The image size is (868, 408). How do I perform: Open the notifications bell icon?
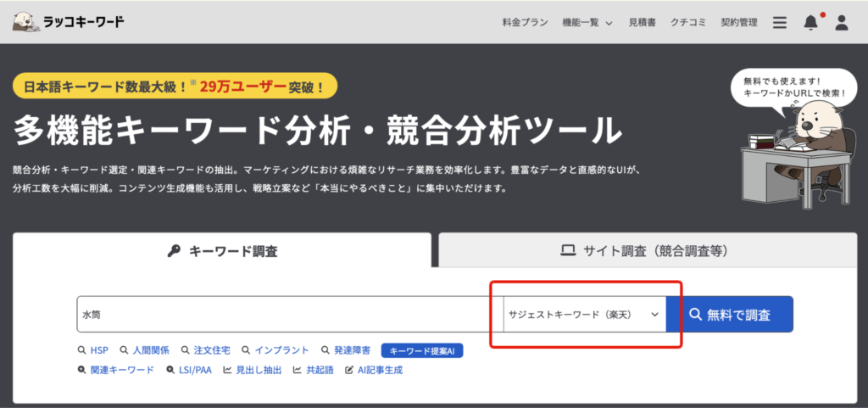tap(811, 23)
